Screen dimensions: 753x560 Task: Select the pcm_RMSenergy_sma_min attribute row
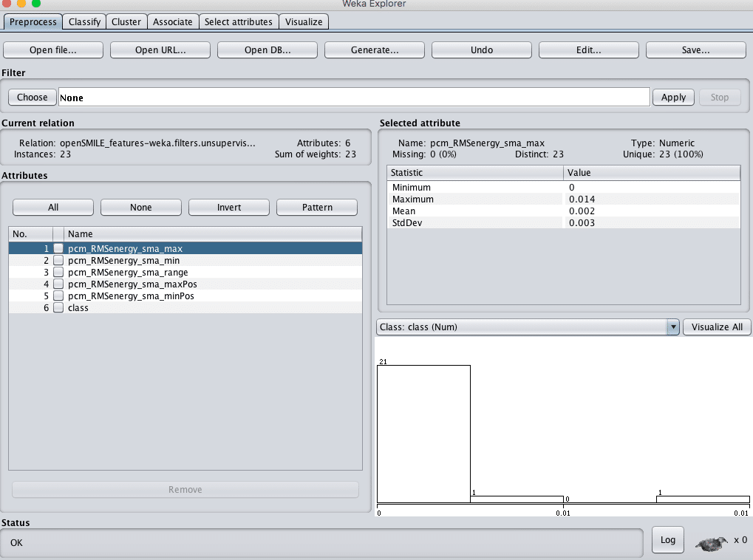point(185,260)
